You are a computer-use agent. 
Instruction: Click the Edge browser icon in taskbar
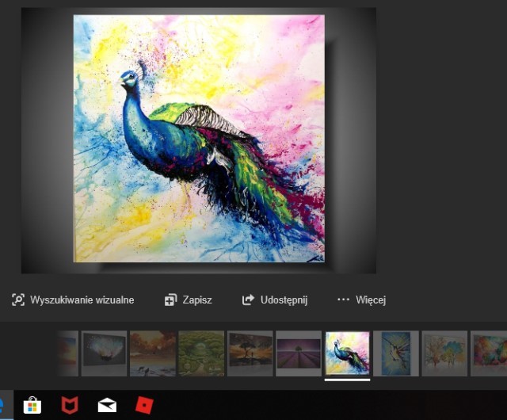point(2,406)
